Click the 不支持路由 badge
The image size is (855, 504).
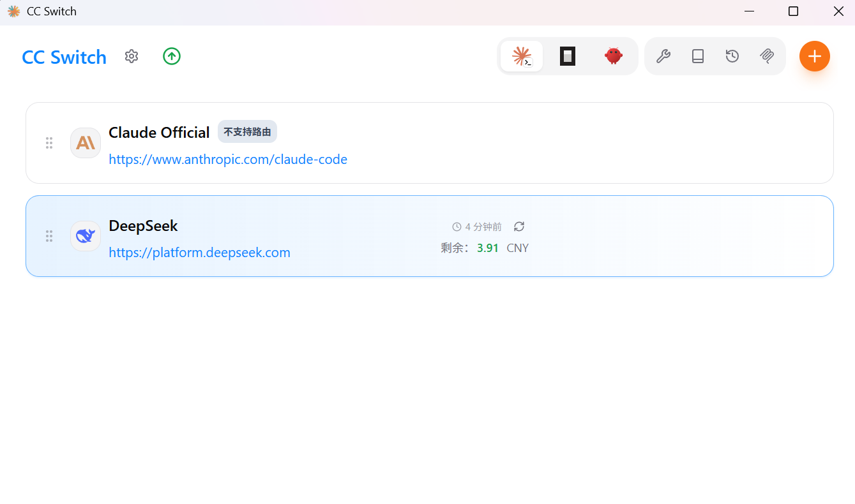pyautogui.click(x=247, y=132)
